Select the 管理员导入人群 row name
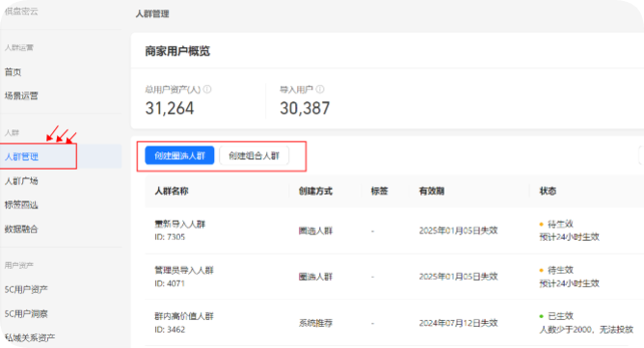 [x=184, y=270]
